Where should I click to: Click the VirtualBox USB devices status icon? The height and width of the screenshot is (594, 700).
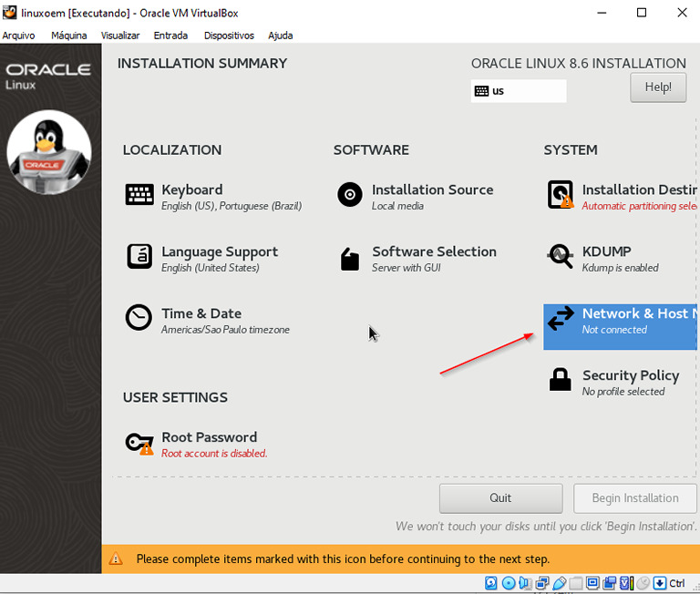559,583
